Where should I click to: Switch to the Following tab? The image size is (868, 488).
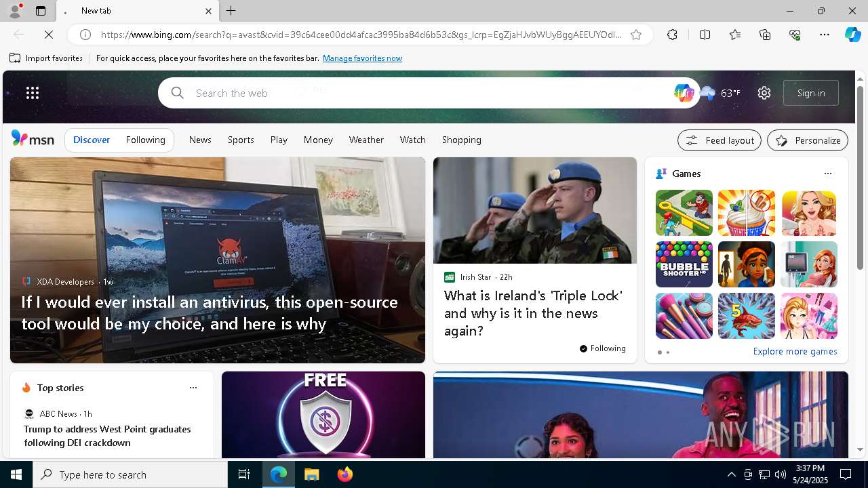(146, 140)
